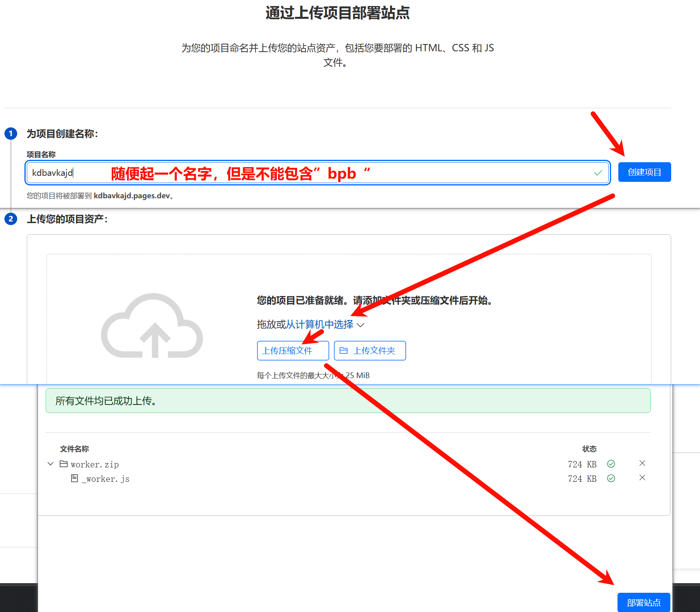Click the folder icon beside worker.zip

pyautogui.click(x=64, y=464)
